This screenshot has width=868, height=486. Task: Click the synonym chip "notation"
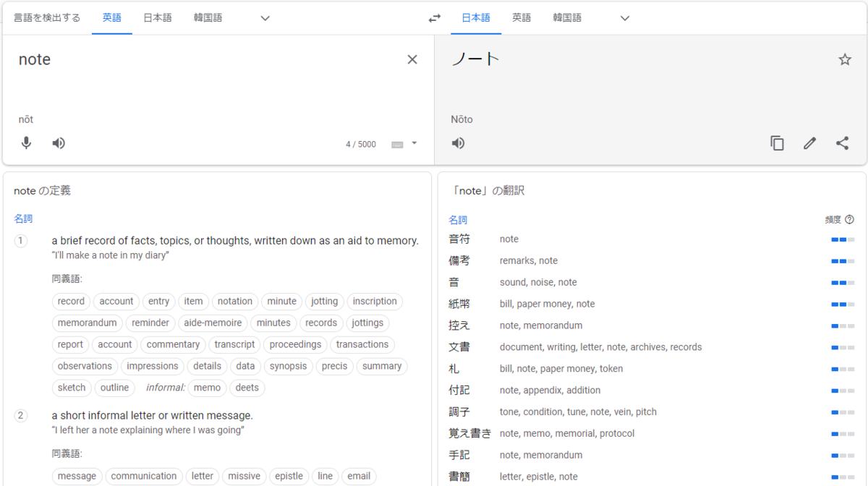235,302
